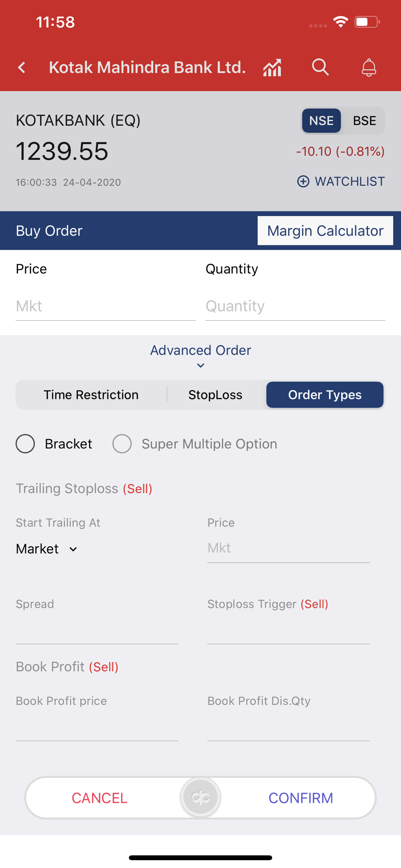Screen dimensions: 401x868
Task: Select the Super Multiple Option radio button
Action: (x=122, y=444)
